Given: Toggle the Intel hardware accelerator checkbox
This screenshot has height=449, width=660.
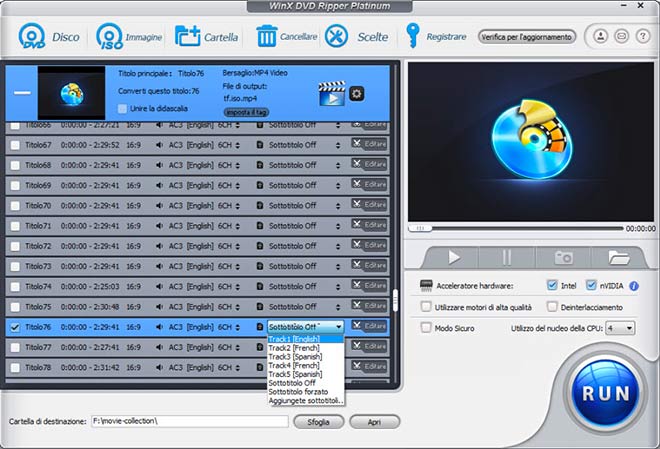Looking at the screenshot, I should coord(552,285).
